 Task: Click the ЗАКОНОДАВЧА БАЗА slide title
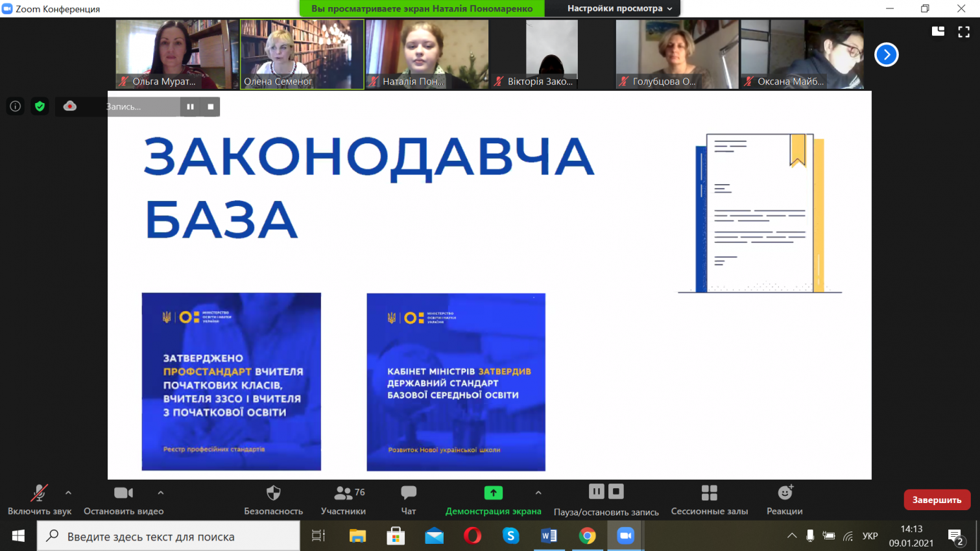tap(368, 187)
